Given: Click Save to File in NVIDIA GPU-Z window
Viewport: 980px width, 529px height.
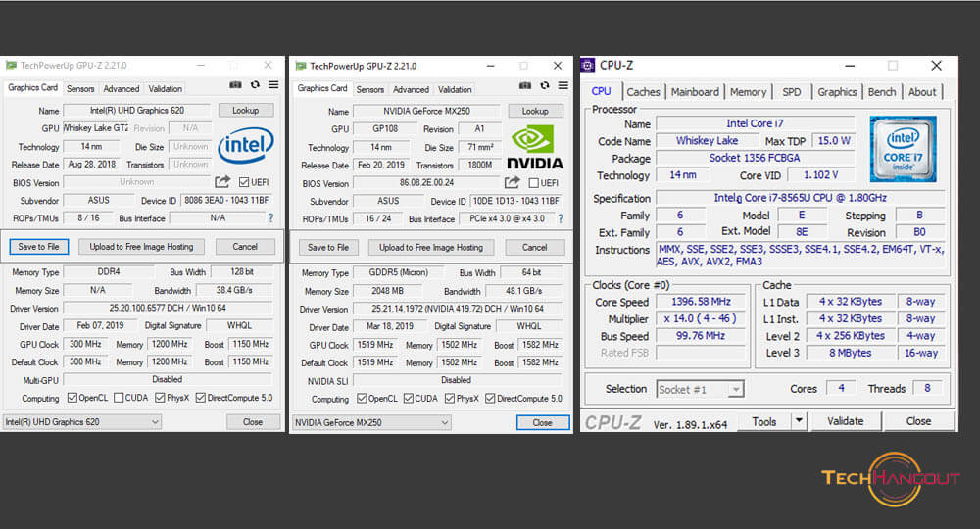Looking at the screenshot, I should [x=328, y=247].
